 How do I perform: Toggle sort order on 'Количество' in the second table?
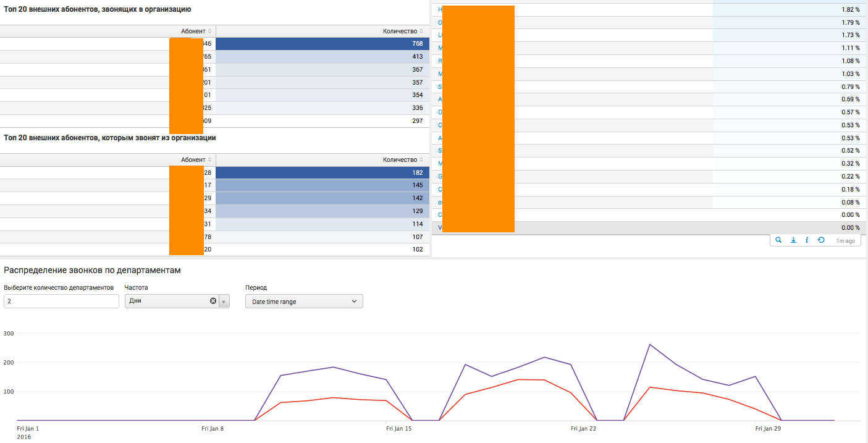[422, 159]
